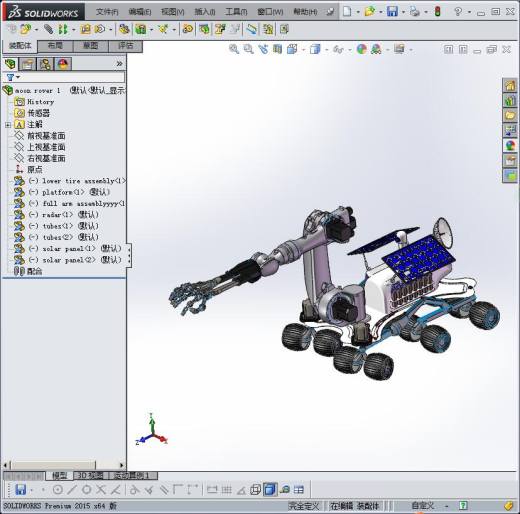Viewport: 520px width, 514px height.
Task: Click 自定义 in the status bar
Action: [x=422, y=506]
